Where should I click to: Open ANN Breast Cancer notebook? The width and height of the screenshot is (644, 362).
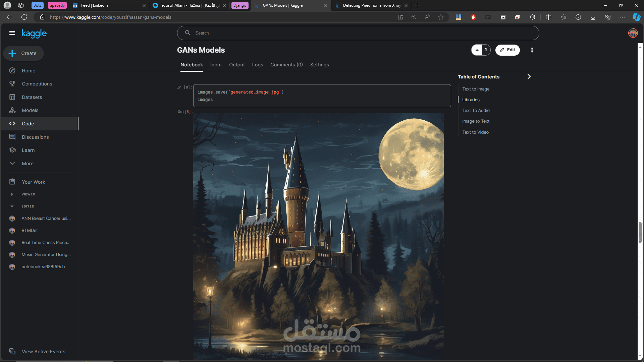[46, 219]
